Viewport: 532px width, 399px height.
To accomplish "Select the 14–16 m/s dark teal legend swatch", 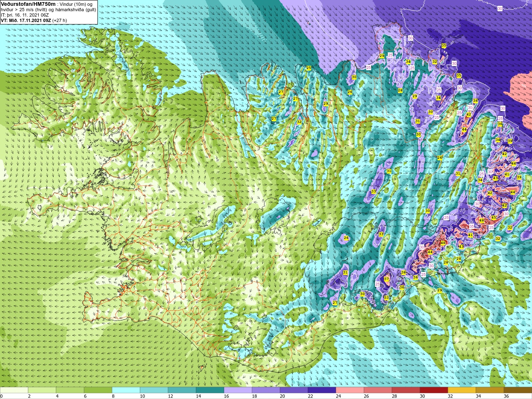I will [210, 390].
